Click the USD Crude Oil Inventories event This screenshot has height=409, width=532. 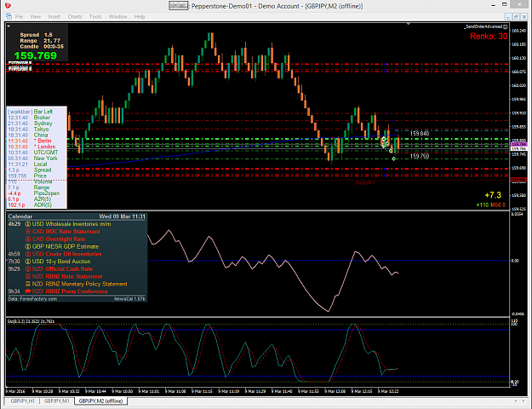(67, 254)
